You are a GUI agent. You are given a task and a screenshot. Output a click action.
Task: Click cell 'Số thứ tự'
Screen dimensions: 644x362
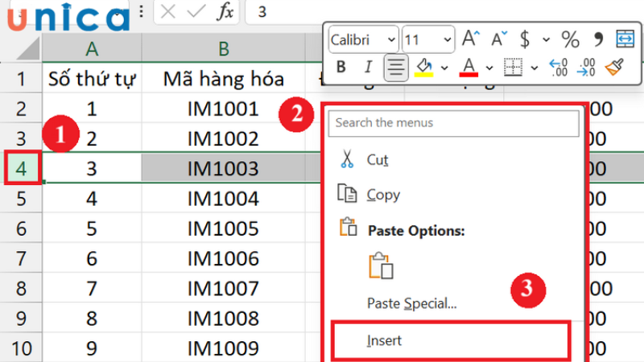(x=92, y=78)
